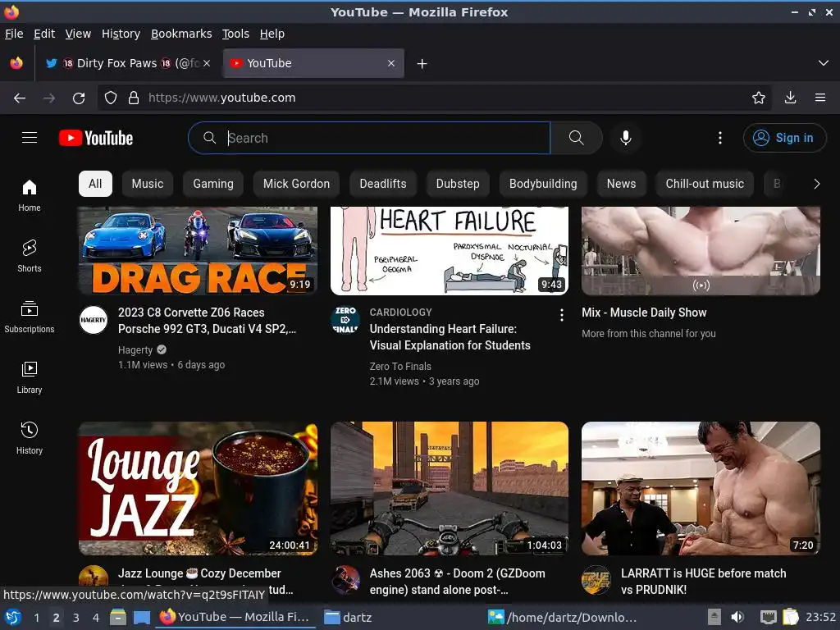
Task: Select the Chill-out music filter chip
Action: [x=705, y=184]
